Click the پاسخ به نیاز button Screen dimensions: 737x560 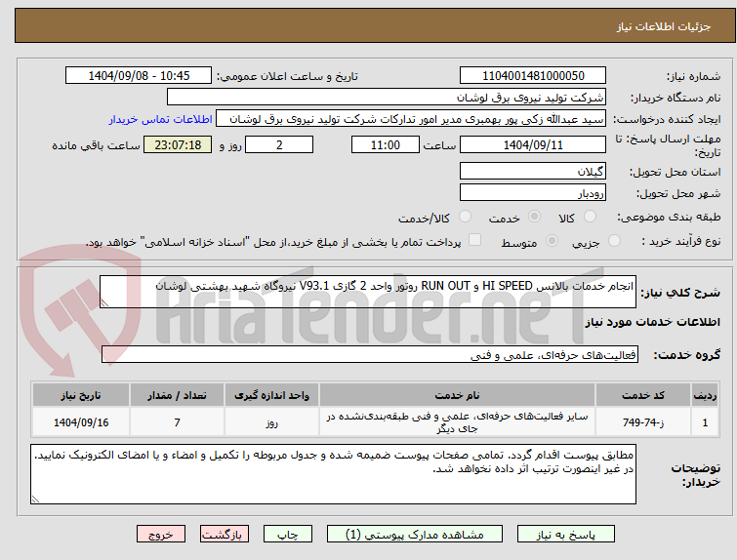tap(566, 535)
